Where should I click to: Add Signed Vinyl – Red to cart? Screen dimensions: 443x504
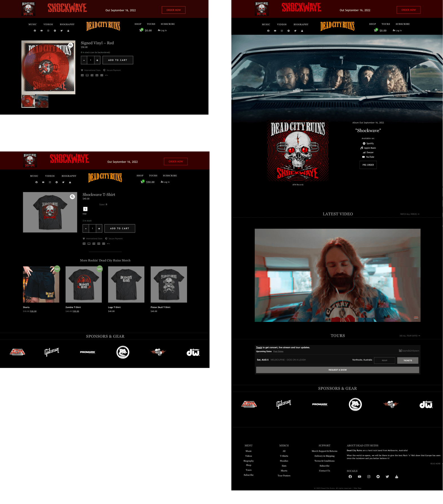[118, 60]
